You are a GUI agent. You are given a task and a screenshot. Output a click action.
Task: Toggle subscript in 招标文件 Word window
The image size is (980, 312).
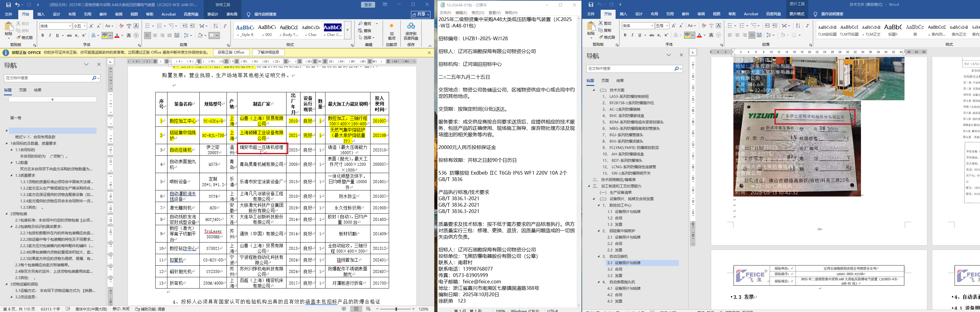pos(77,35)
